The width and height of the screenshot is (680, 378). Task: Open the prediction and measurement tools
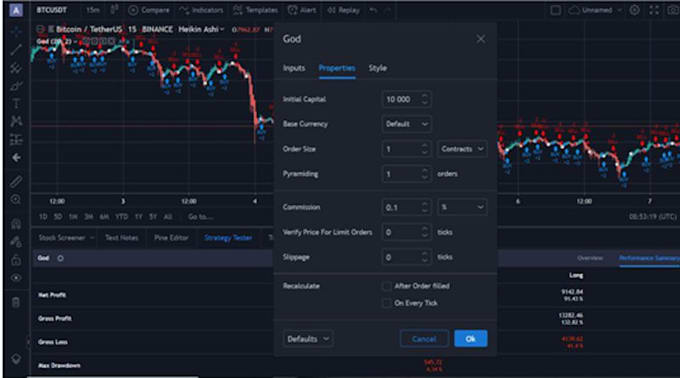pos(16,139)
